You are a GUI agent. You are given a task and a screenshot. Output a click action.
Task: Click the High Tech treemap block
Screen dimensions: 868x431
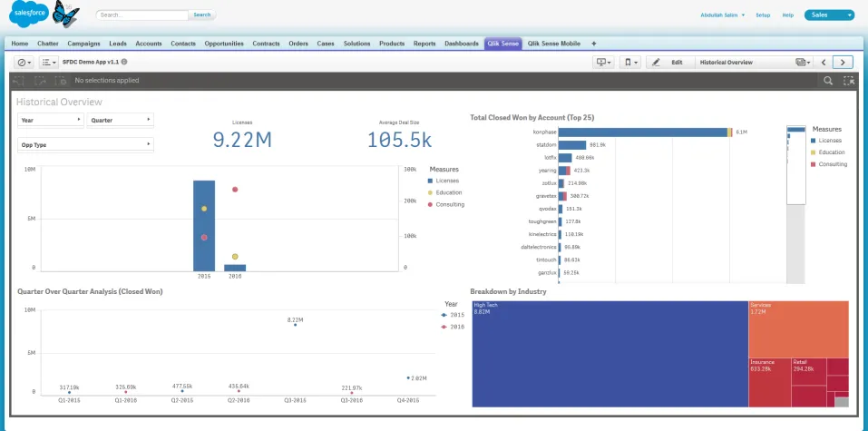tap(610, 354)
